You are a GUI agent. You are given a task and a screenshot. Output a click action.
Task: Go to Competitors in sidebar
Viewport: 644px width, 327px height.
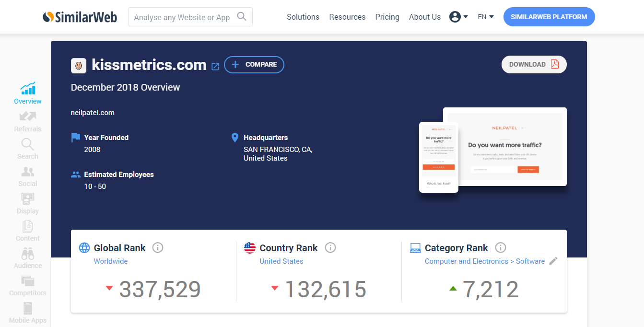[x=28, y=286]
